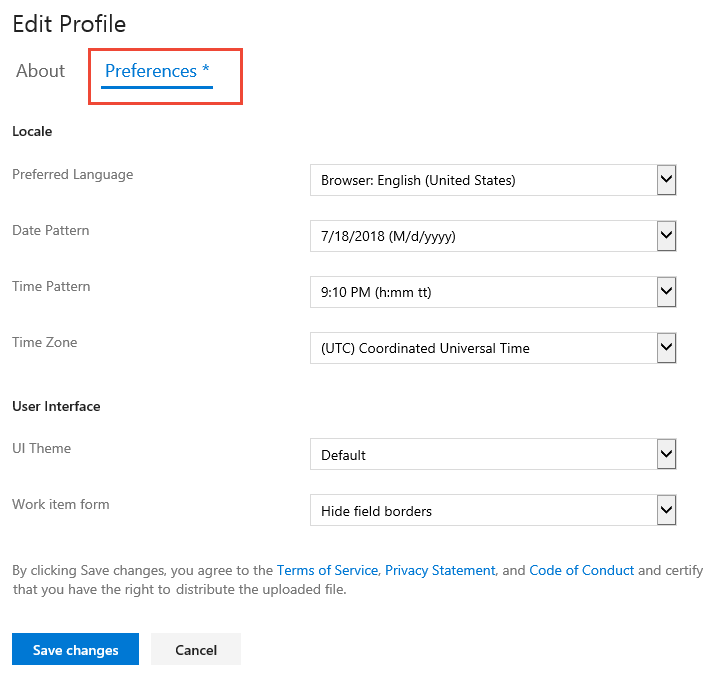Click the Date Pattern label
This screenshot has width=720, height=693.
[x=51, y=231]
